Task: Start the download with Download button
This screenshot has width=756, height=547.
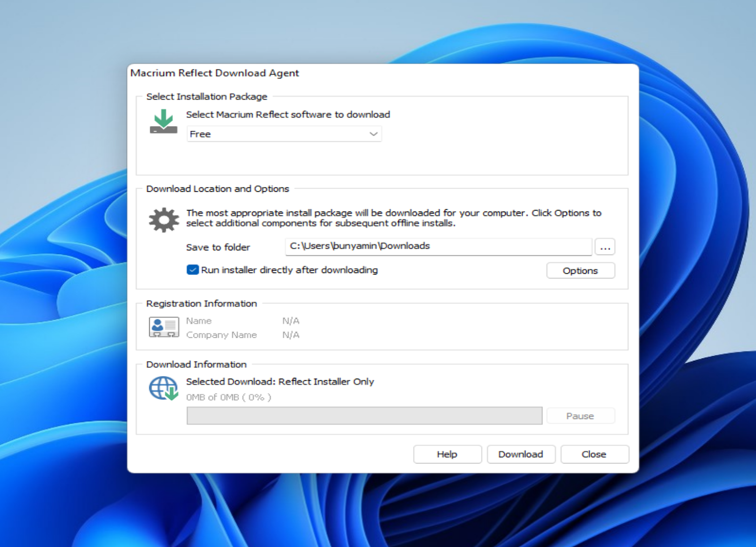Action: tap(521, 454)
